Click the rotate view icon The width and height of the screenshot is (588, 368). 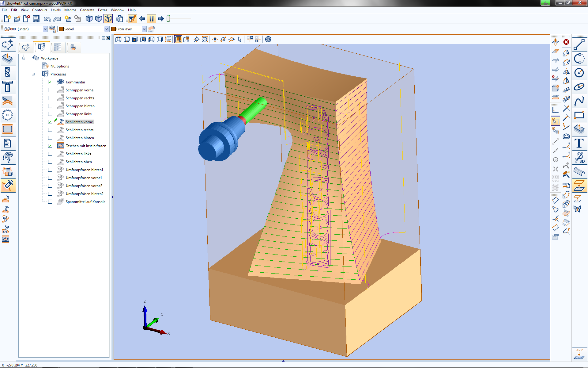pos(223,40)
